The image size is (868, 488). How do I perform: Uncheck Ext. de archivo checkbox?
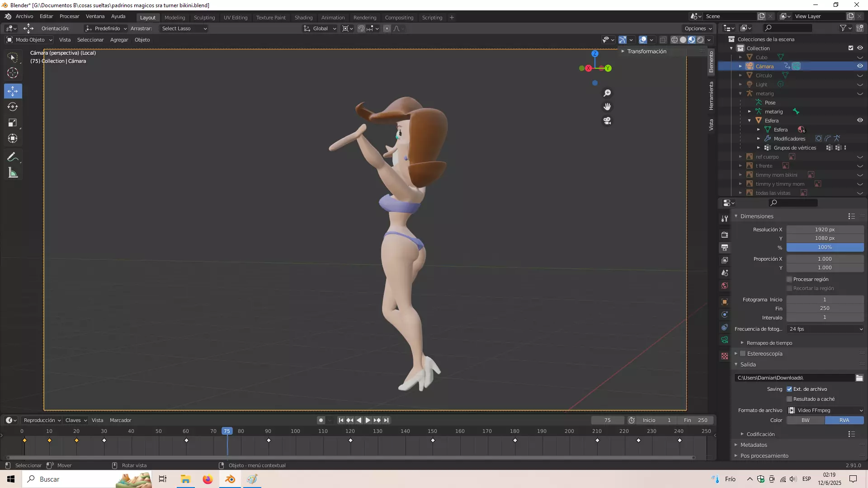click(x=789, y=389)
